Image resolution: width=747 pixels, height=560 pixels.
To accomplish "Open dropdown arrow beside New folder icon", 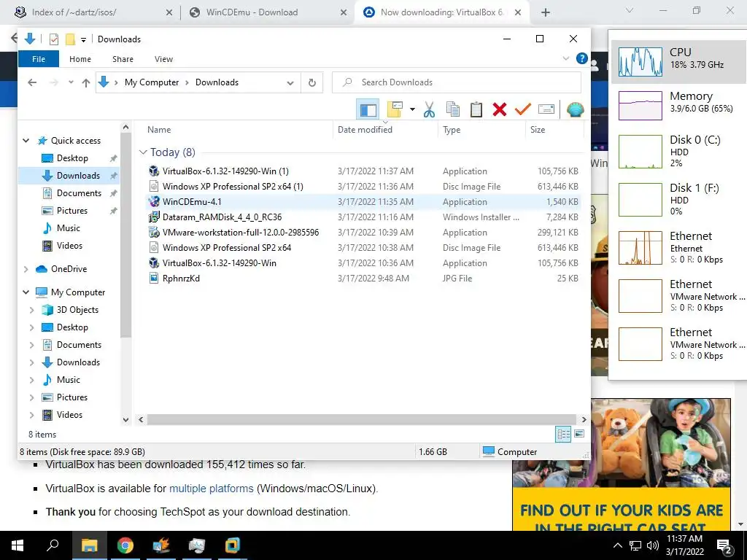I will pos(412,109).
